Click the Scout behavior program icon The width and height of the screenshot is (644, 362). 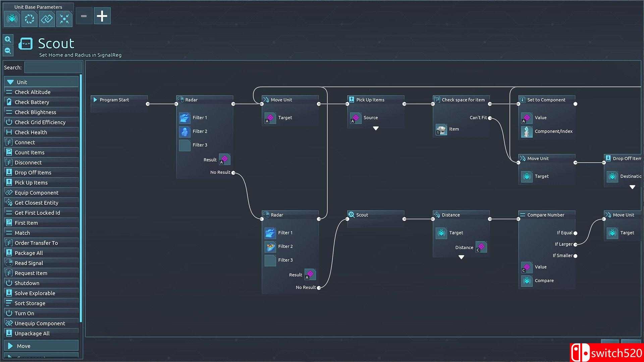tap(25, 44)
